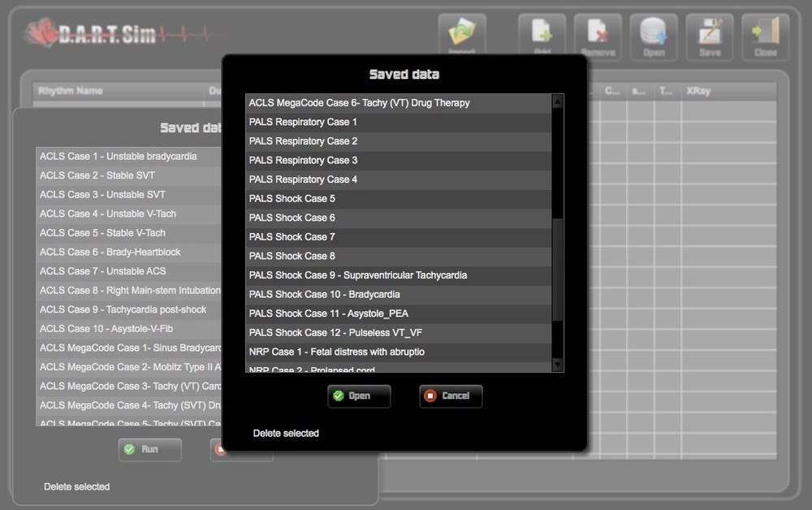Screen dimensions: 812x510
Task: Click the Remove toolbar icon
Action: coord(598,37)
